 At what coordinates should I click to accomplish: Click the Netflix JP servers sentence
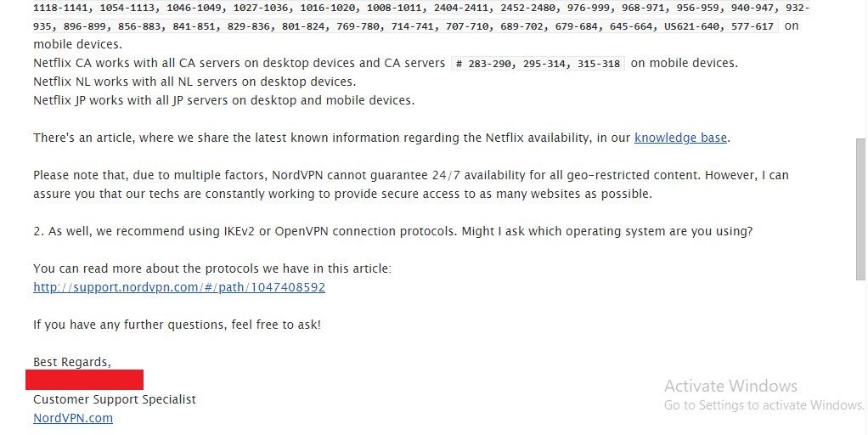click(224, 101)
